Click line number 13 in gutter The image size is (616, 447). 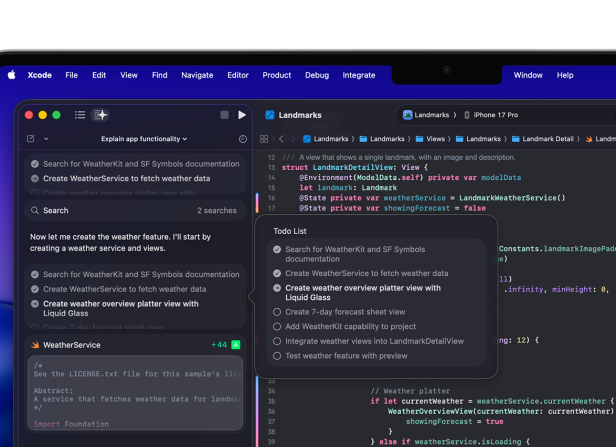pos(271,167)
